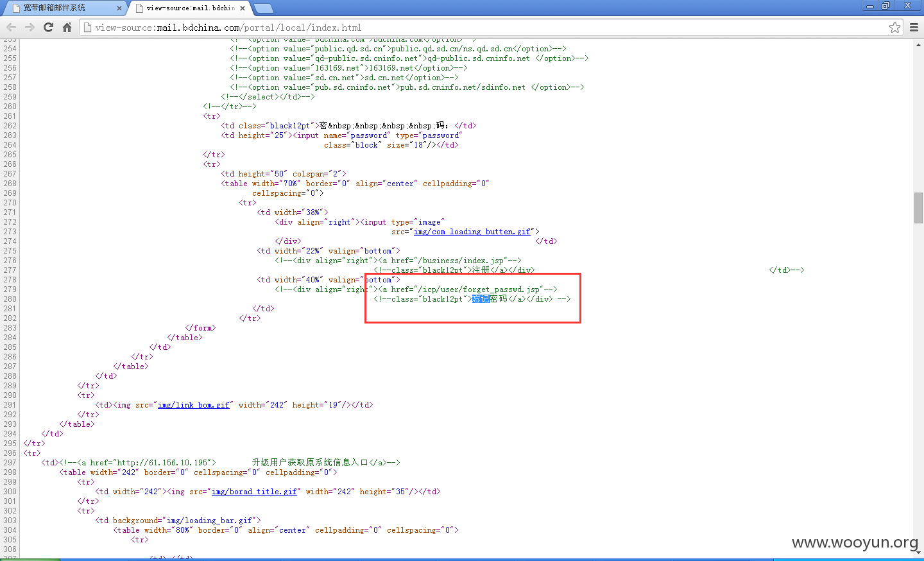Open the img/link_bom.gif link
The width and height of the screenshot is (924, 561).
pyautogui.click(x=194, y=405)
